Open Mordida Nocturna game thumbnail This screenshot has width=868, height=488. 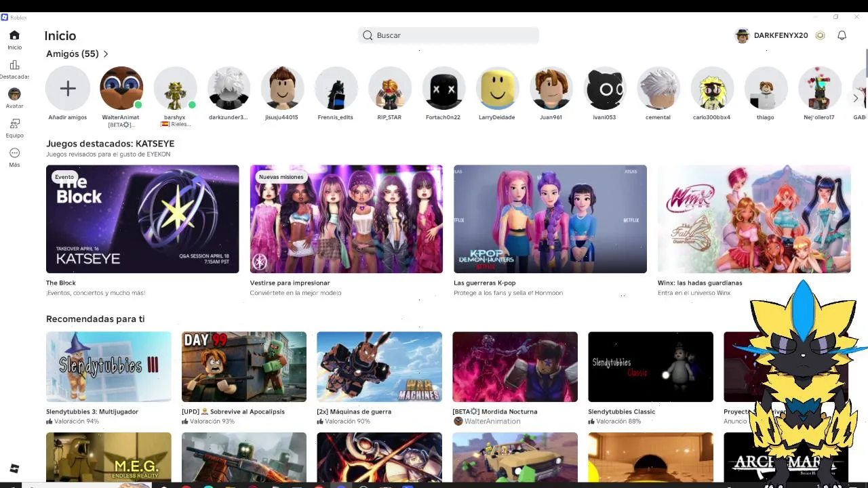515,367
